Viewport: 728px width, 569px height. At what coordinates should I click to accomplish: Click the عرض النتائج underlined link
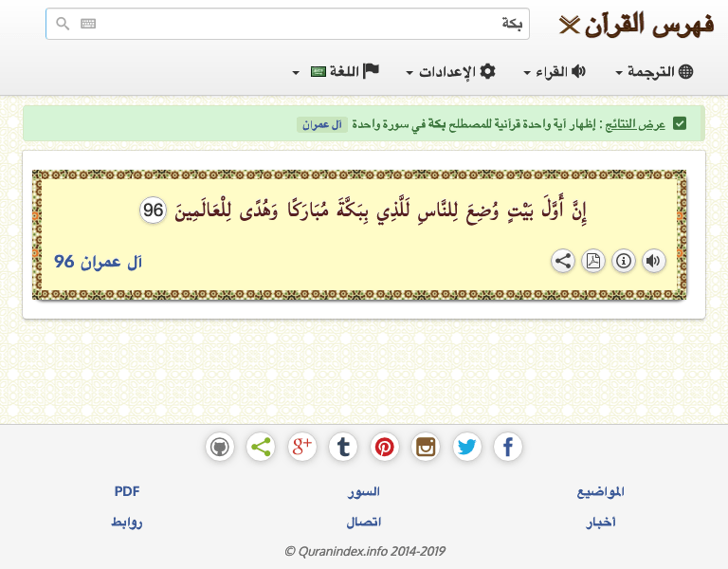[x=635, y=124]
